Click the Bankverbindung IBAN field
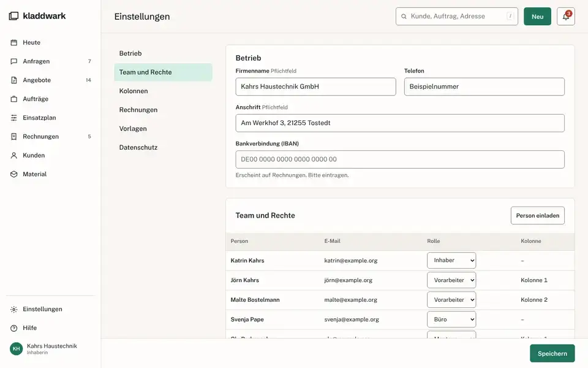The image size is (588, 368). point(400,159)
